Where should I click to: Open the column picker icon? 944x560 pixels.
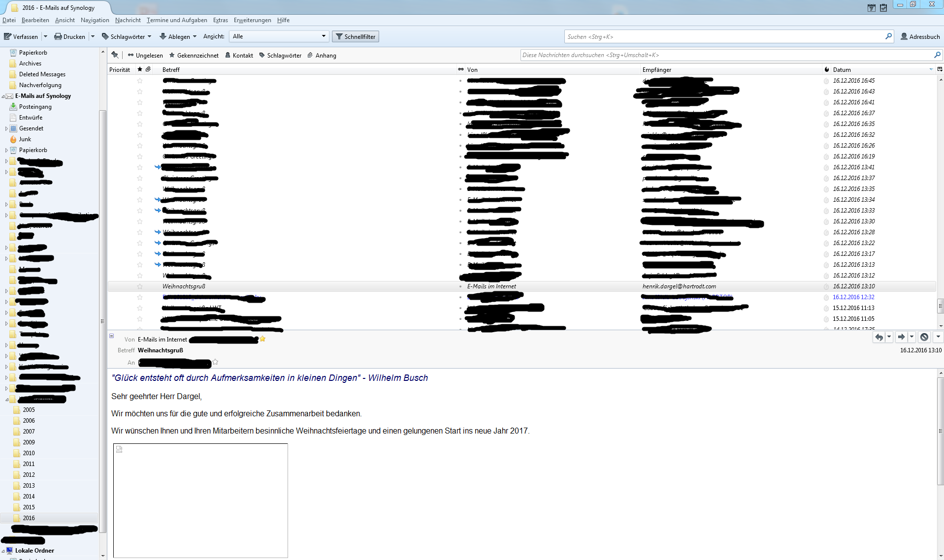(x=940, y=69)
